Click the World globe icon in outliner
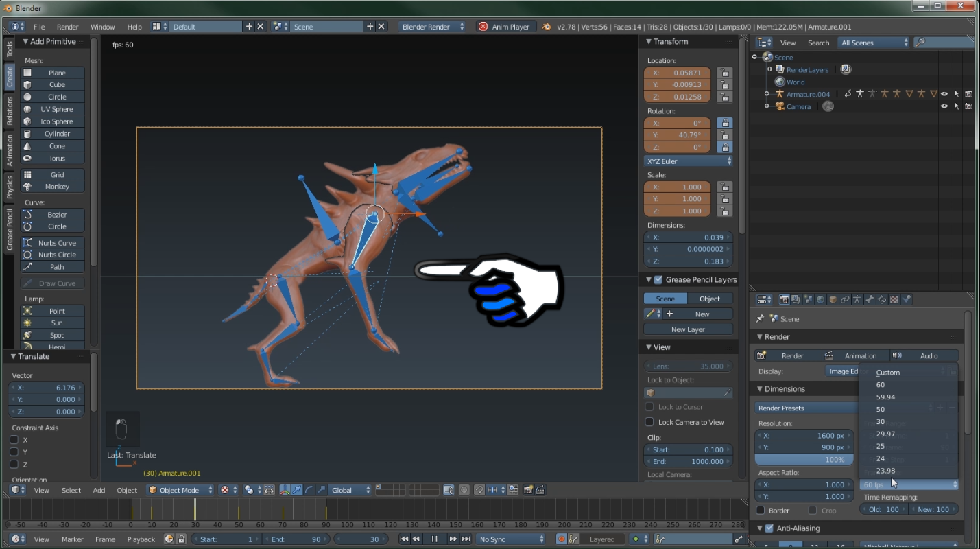 point(780,82)
